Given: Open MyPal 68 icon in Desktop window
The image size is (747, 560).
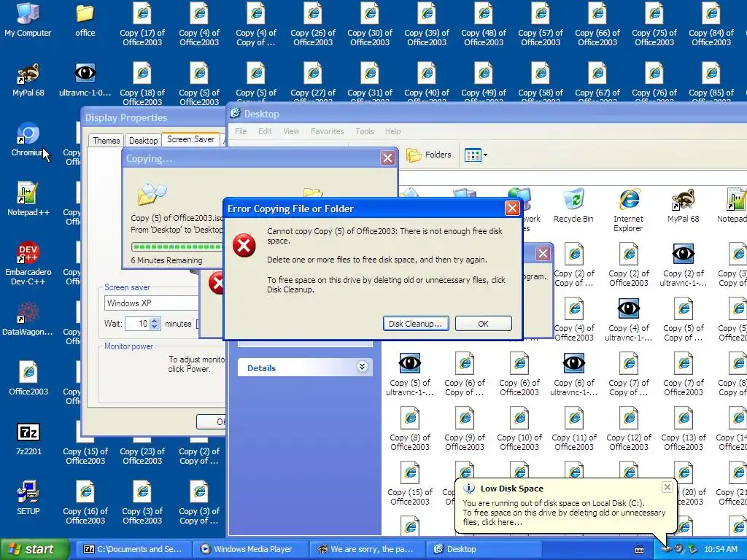Looking at the screenshot, I should pyautogui.click(x=683, y=206).
